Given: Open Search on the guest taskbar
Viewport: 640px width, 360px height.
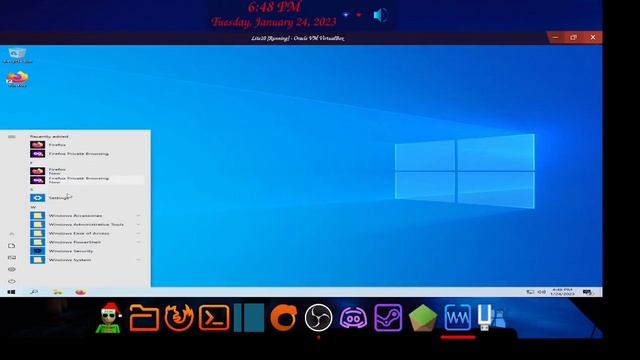Looking at the screenshot, I should [x=34, y=292].
